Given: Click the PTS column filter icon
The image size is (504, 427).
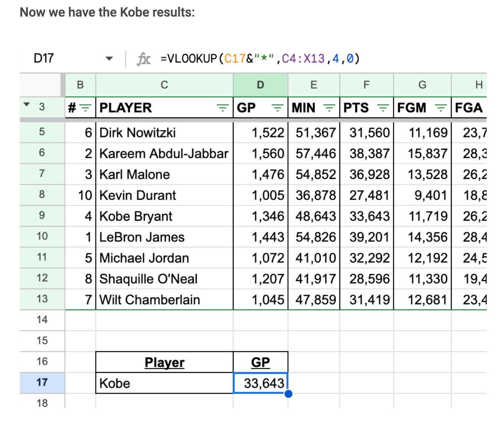Looking at the screenshot, I should click(x=383, y=108).
